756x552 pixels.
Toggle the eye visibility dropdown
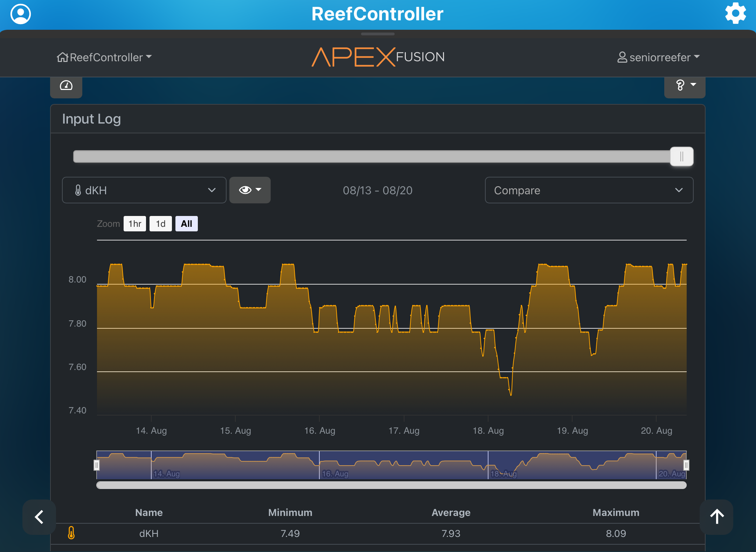(250, 190)
